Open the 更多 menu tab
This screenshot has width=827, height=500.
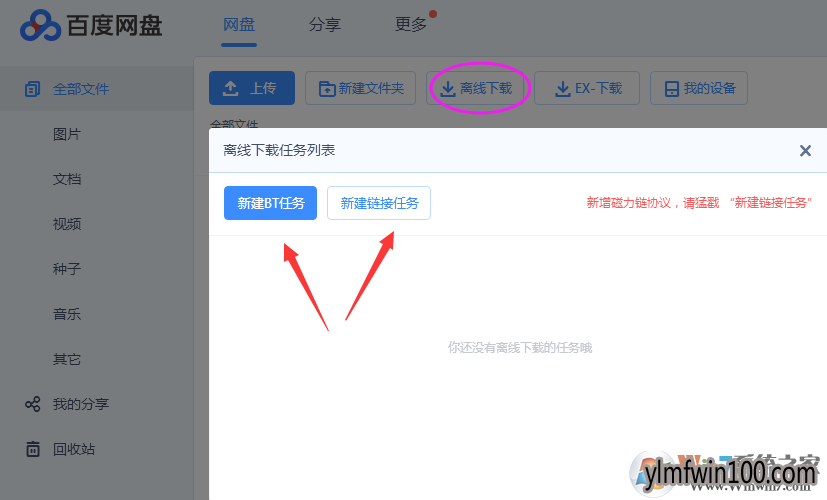point(411,24)
